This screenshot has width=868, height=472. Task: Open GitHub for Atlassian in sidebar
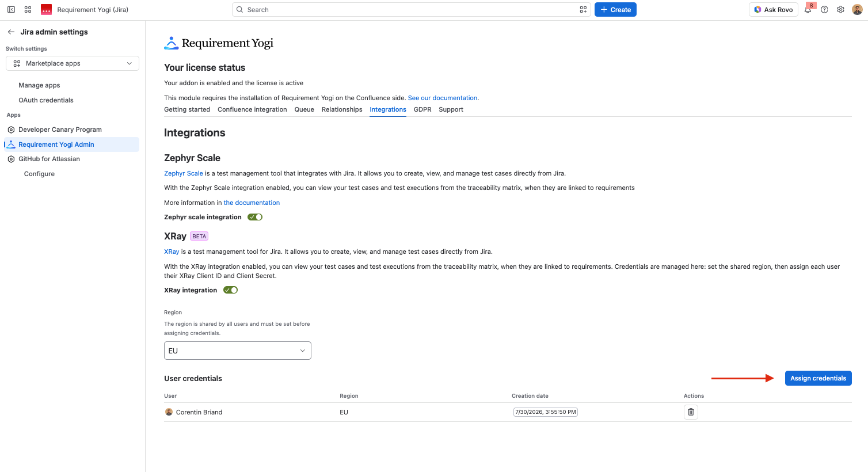point(49,159)
